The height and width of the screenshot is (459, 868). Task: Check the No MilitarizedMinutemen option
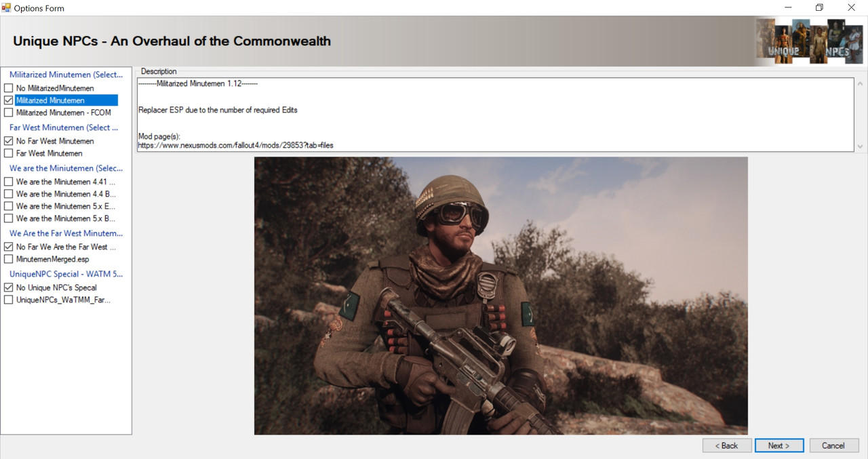[9, 88]
